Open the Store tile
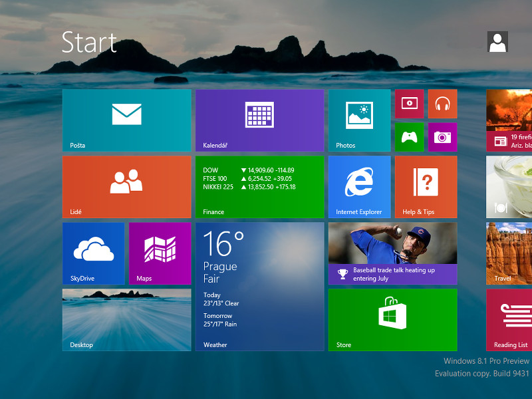 point(393,320)
